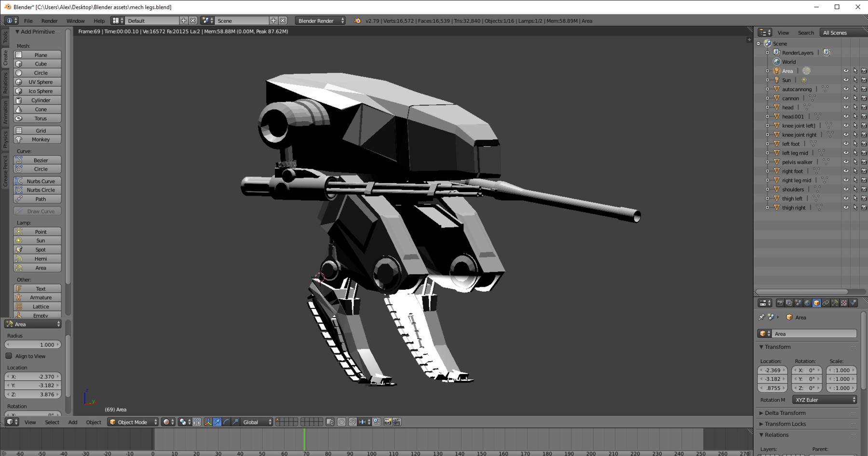Viewport: 868px width, 456px height.
Task: Click the OpenGL render image camera icon
Action: (x=387, y=422)
